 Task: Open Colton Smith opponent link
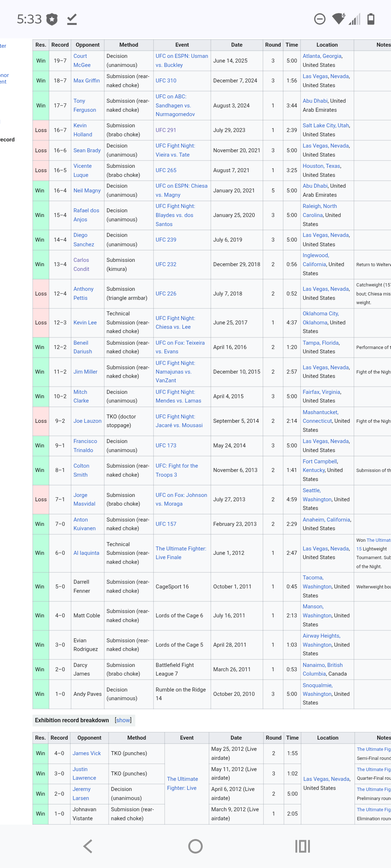click(x=81, y=470)
